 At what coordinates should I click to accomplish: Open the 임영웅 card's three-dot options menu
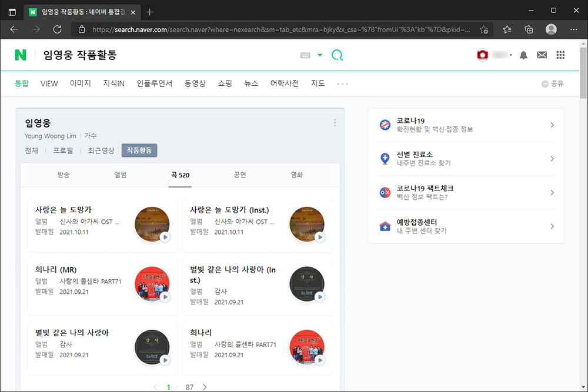tap(335, 123)
